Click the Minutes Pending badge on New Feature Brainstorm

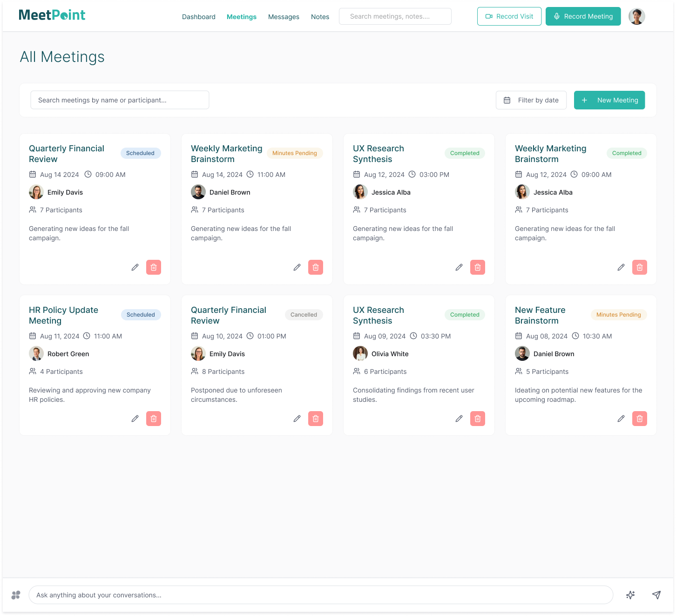coord(618,314)
